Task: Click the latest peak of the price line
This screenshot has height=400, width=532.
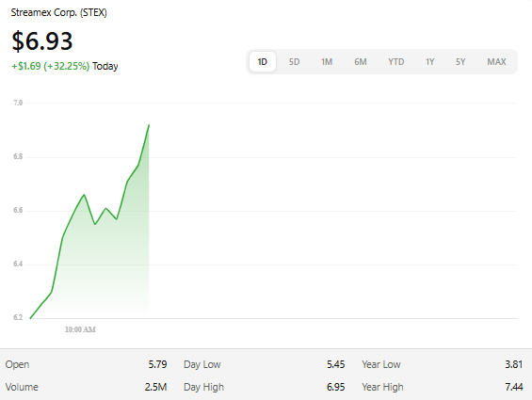Action: pyautogui.click(x=149, y=125)
